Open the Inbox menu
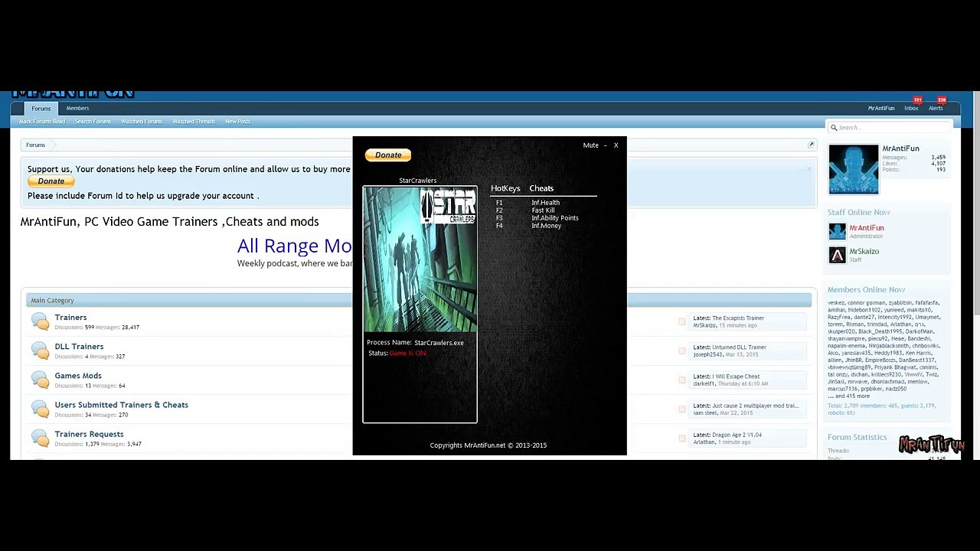Screen dimensions: 980x551 [x=911, y=109]
